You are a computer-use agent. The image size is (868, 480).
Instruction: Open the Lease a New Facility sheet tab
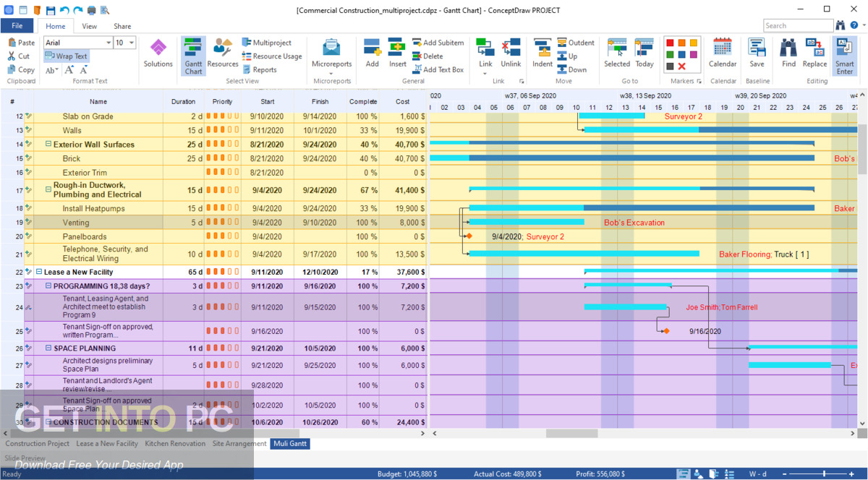(107, 444)
